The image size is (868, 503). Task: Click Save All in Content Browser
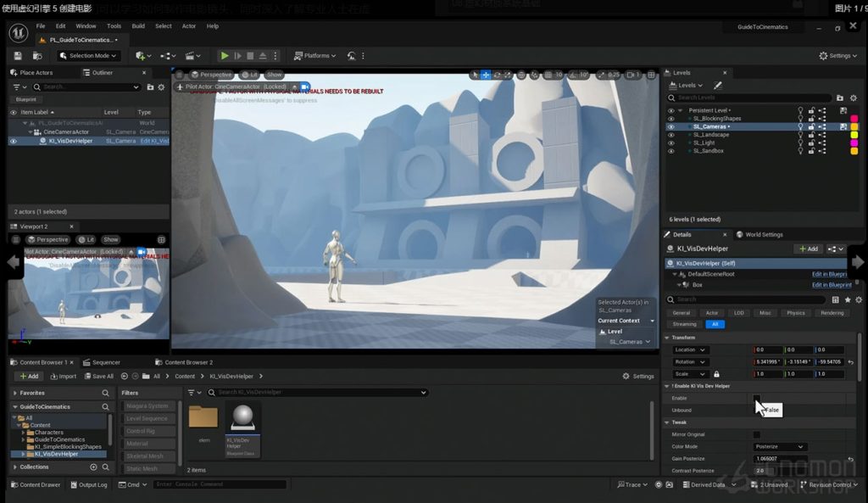pyautogui.click(x=99, y=376)
